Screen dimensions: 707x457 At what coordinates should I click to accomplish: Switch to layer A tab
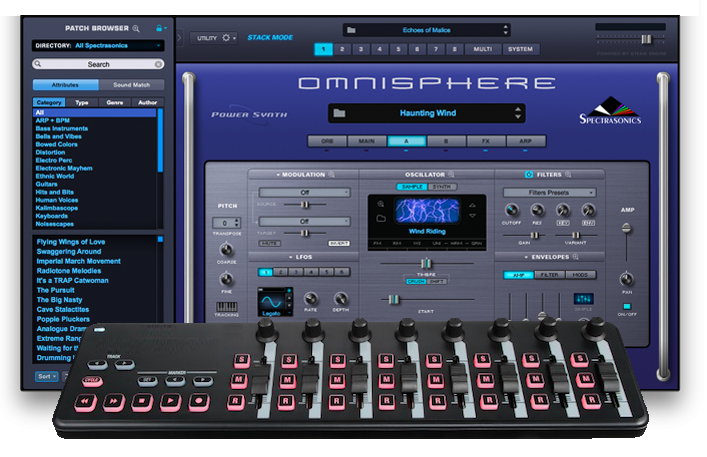tap(406, 141)
